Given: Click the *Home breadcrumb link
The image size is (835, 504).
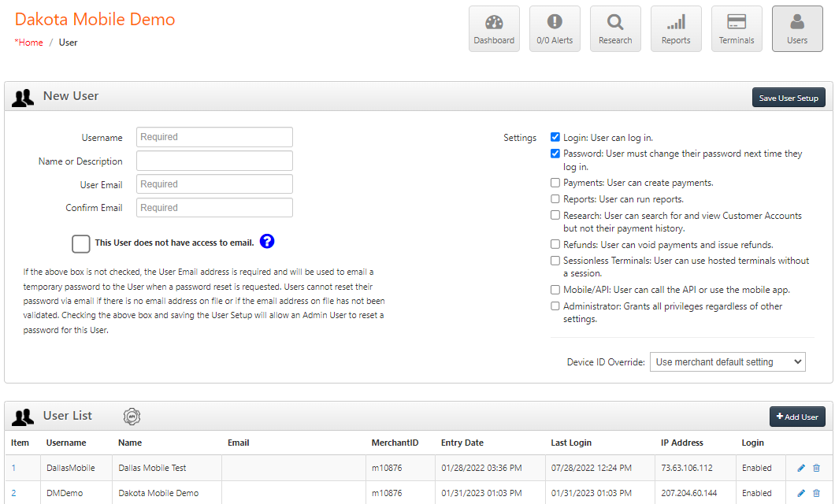Looking at the screenshot, I should (28, 42).
